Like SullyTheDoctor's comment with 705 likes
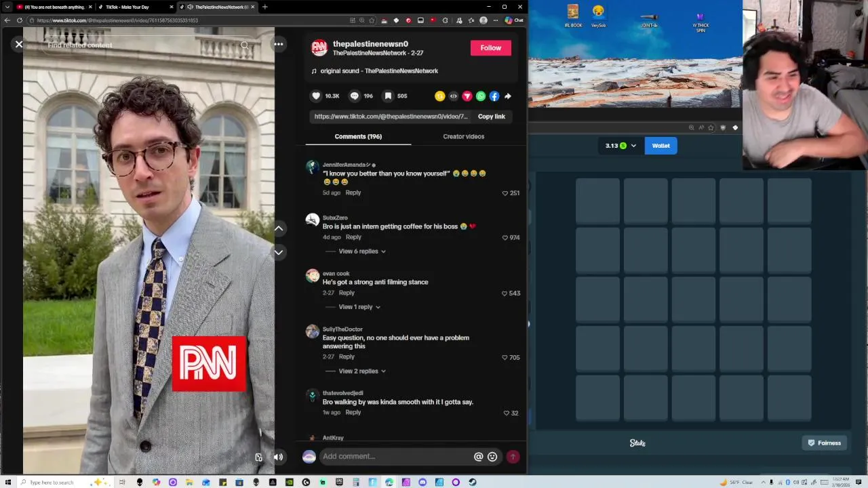This screenshot has width=868, height=488. pos(505,357)
